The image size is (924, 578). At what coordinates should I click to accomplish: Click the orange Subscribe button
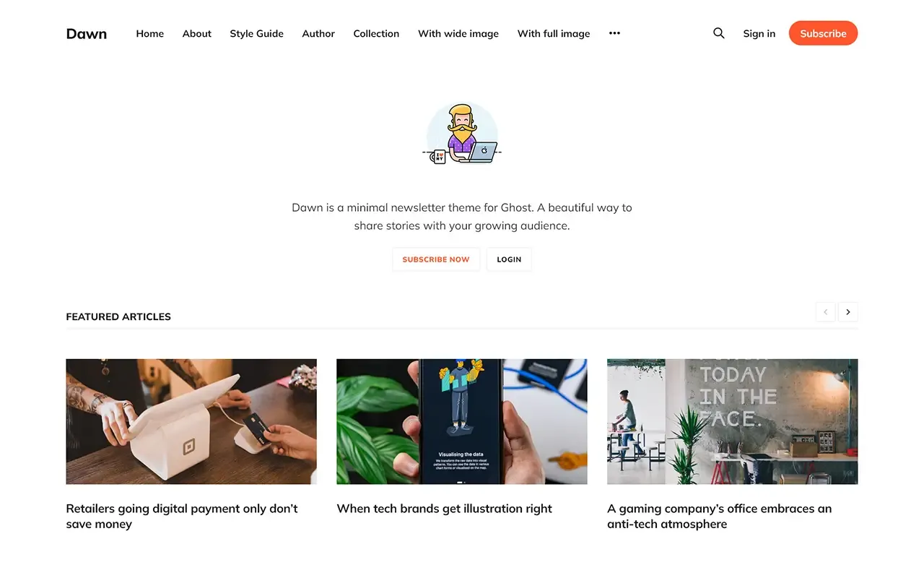pyautogui.click(x=823, y=33)
